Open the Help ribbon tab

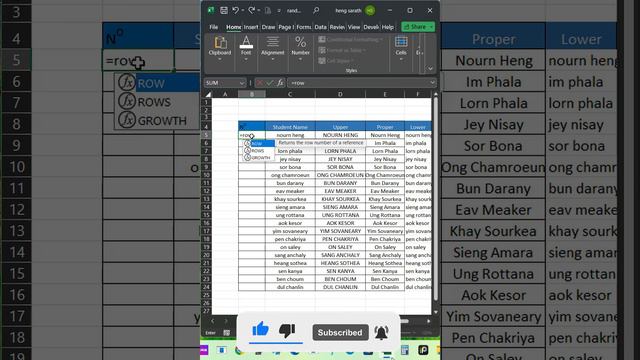click(x=388, y=27)
